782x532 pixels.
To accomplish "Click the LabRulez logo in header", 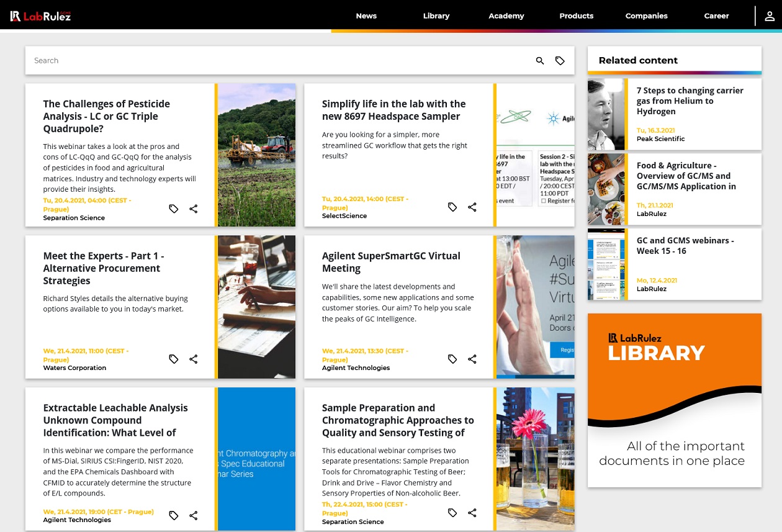I will [40, 16].
